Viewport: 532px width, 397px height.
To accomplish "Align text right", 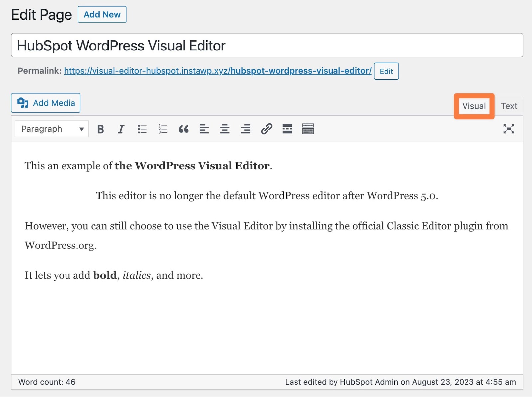I will (x=246, y=129).
